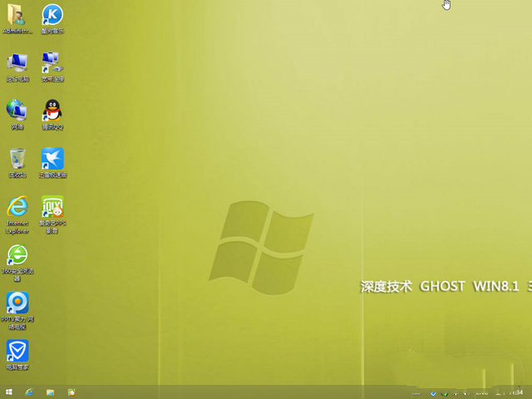The width and height of the screenshot is (532, 399).
Task: Open the broadband connection (宽带连接) shortcut
Action: pyautogui.click(x=52, y=62)
